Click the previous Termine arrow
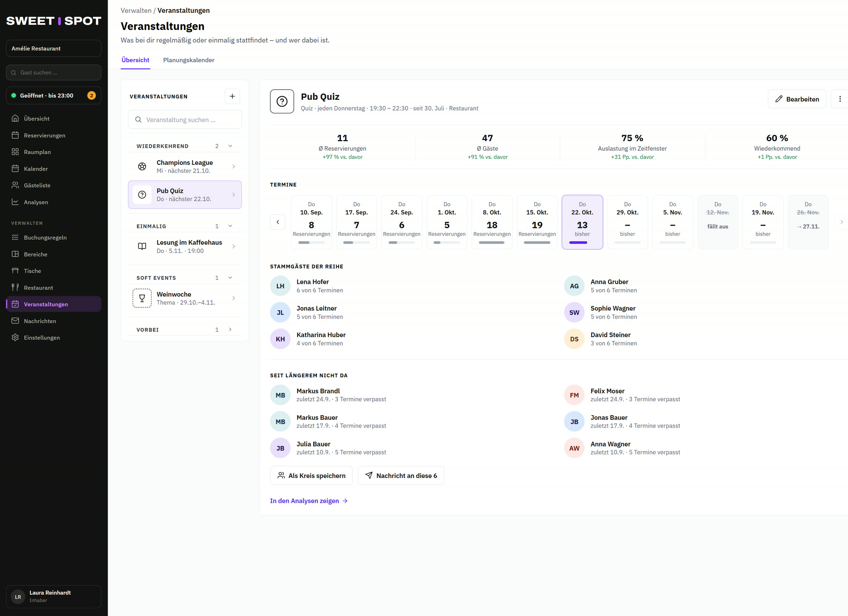Viewport: 848px width, 616px height. pos(278,222)
